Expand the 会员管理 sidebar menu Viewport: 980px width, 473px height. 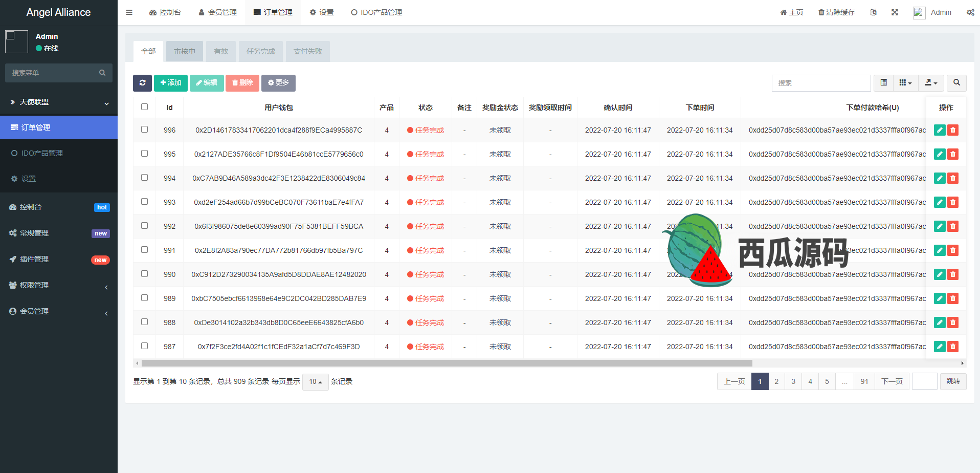click(59, 311)
